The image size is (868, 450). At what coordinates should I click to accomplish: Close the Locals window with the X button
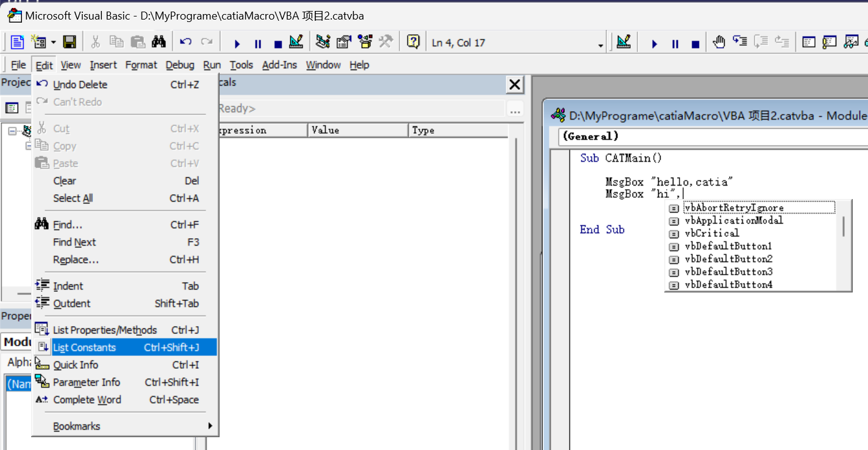click(515, 85)
